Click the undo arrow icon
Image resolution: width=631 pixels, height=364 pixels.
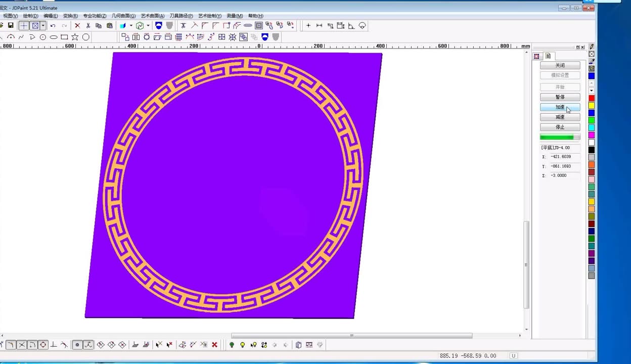click(x=53, y=26)
